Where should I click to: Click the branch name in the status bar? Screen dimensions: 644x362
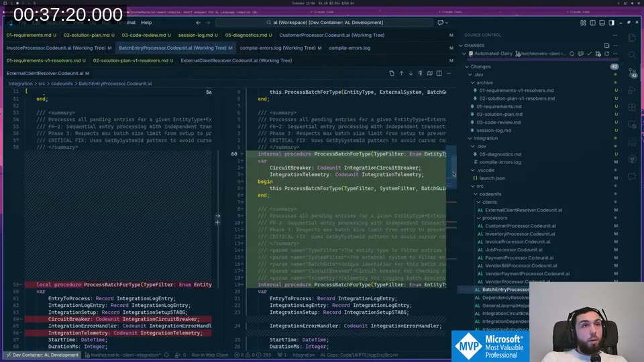pos(123,355)
